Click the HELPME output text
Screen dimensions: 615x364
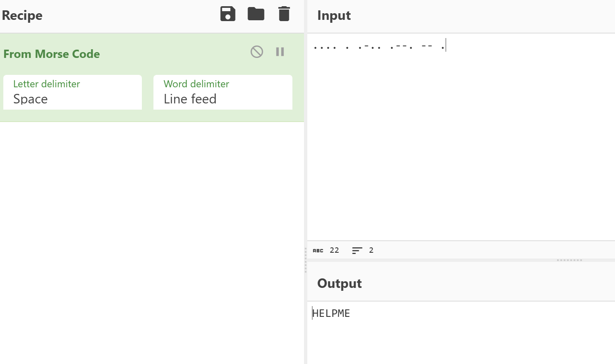[331, 314]
